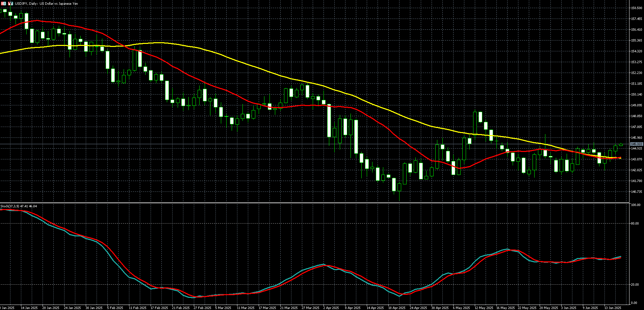
Task: Click the red-teal grid icon at the chart's top-left corner
Action: pyautogui.click(x=4, y=3)
